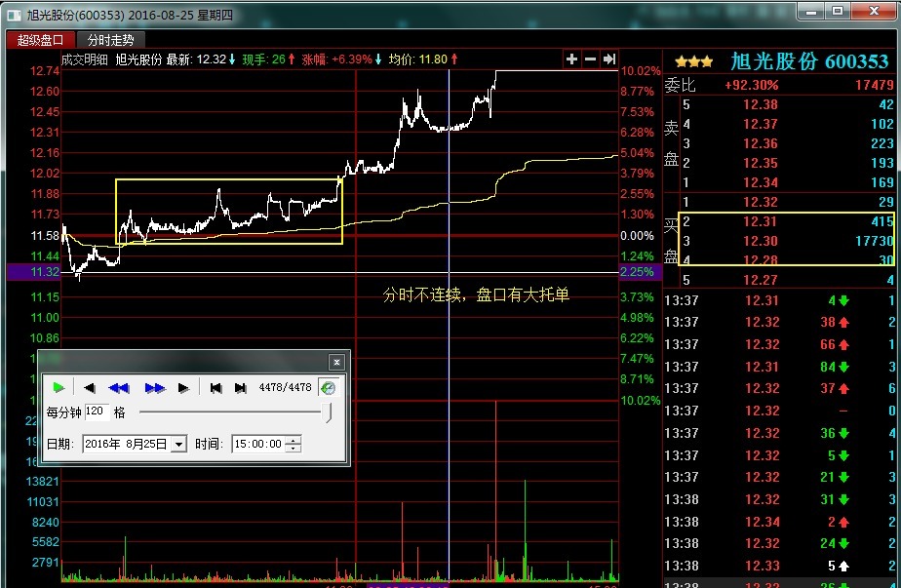
Task: Open the 日期 date dropdown
Action: (178, 445)
